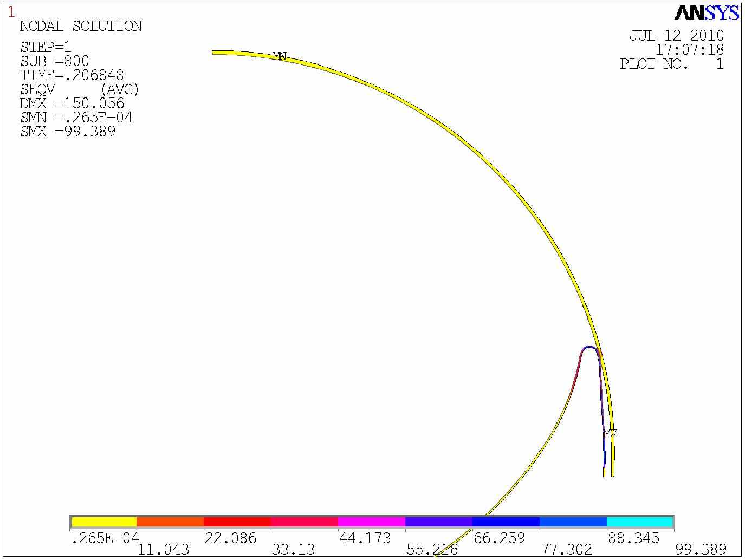
Task: Click the 'TIME=.206848' label
Action: tap(72, 75)
